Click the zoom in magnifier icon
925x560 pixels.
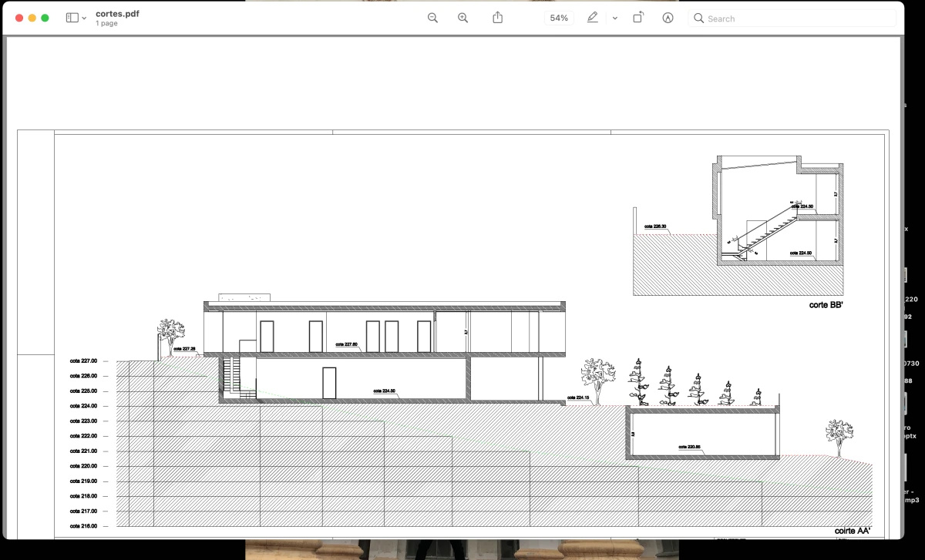coord(462,18)
